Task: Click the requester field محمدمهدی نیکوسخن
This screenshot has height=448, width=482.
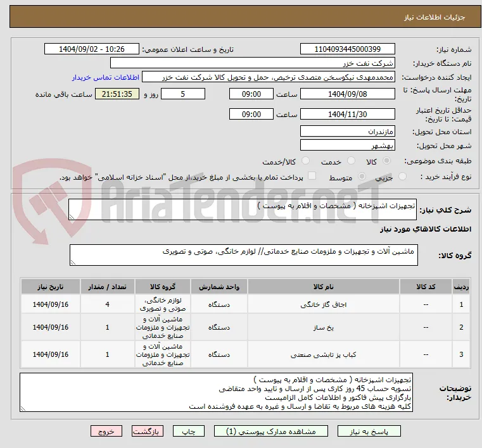Action: (x=269, y=77)
